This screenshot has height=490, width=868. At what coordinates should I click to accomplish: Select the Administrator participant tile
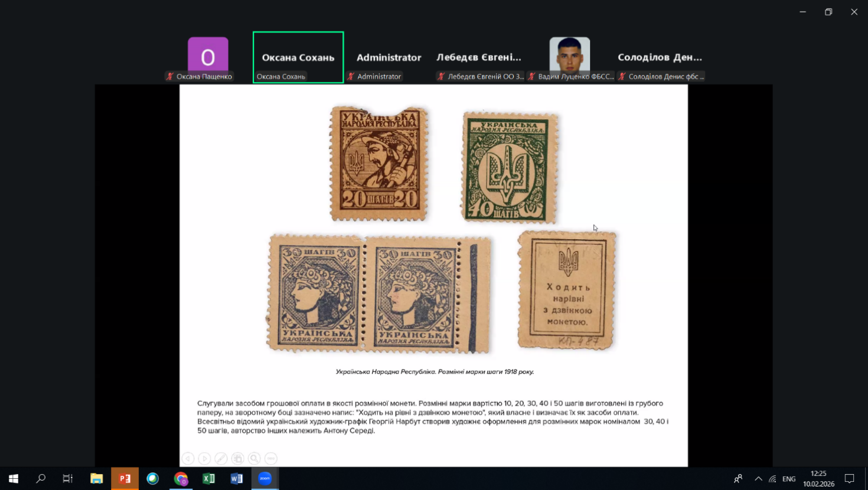(x=389, y=57)
